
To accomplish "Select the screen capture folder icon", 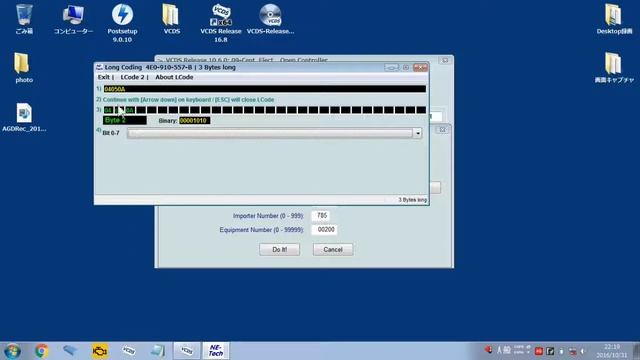I will click(x=614, y=68).
